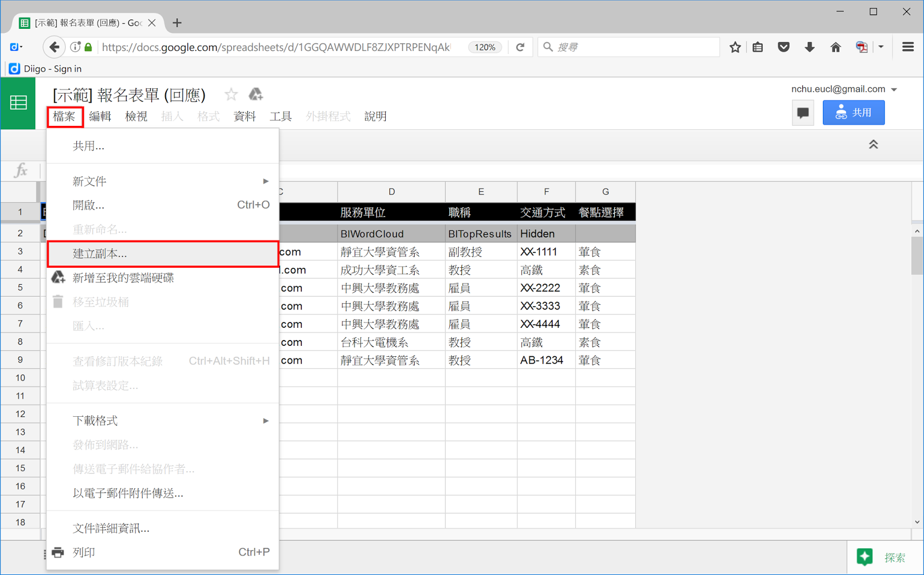Click the Pocket save icon
924x575 pixels.
[784, 47]
